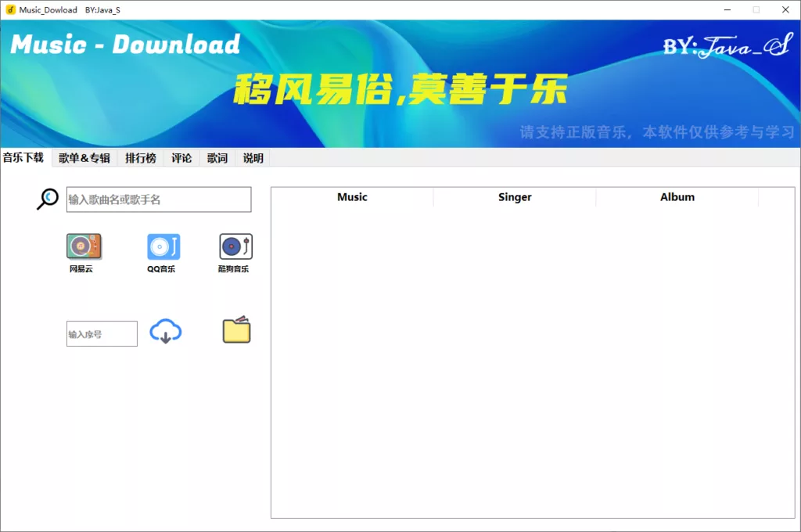This screenshot has width=801, height=532.
Task: Click the magnifying glass search icon
Action: tap(48, 199)
